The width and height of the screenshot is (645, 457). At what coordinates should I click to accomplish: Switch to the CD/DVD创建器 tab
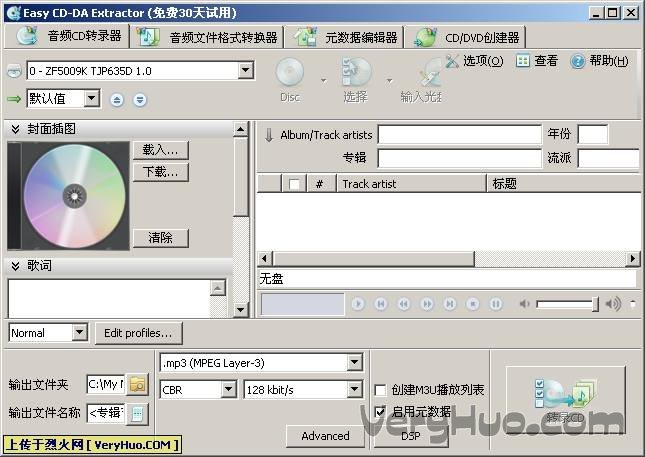tap(470, 37)
